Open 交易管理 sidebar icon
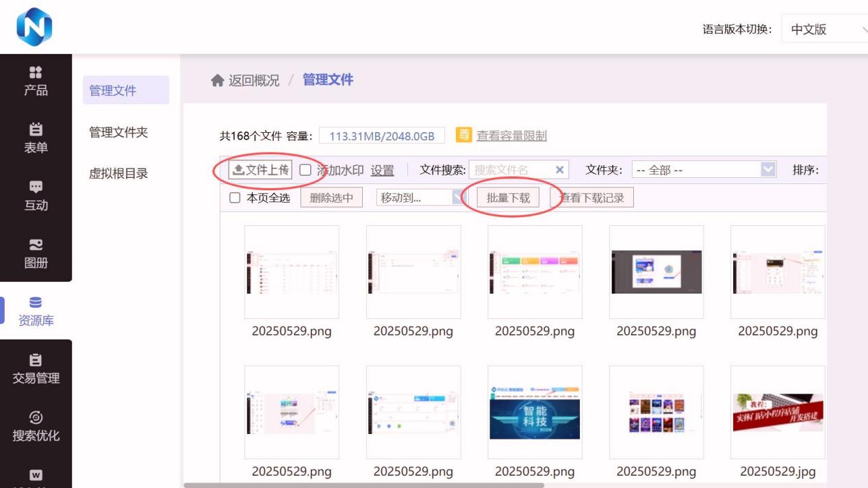The height and width of the screenshot is (488, 868). [36, 360]
